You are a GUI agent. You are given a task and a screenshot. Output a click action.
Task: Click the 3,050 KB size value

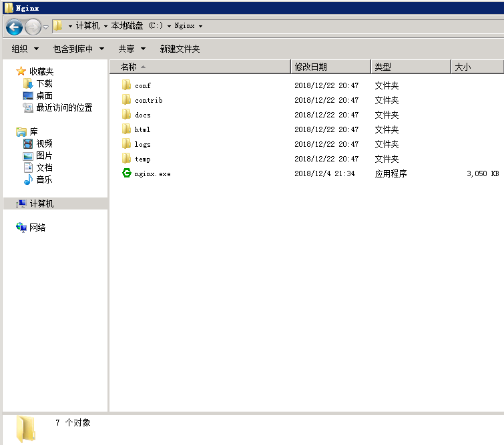[x=483, y=173]
